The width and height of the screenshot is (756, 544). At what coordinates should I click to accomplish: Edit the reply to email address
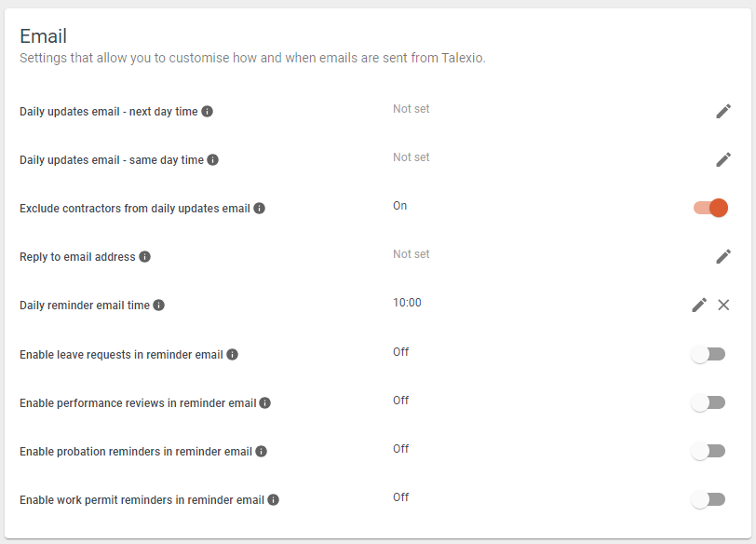click(723, 256)
